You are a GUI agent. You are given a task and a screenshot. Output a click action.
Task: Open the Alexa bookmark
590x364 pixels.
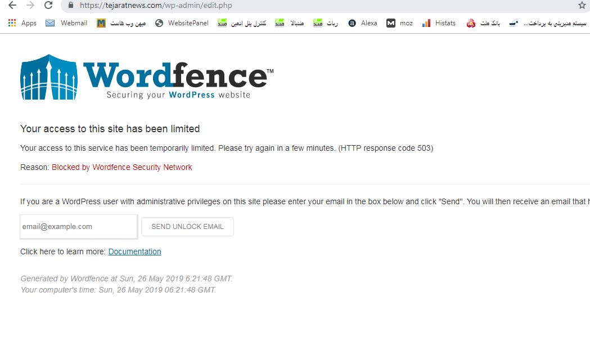click(x=362, y=23)
